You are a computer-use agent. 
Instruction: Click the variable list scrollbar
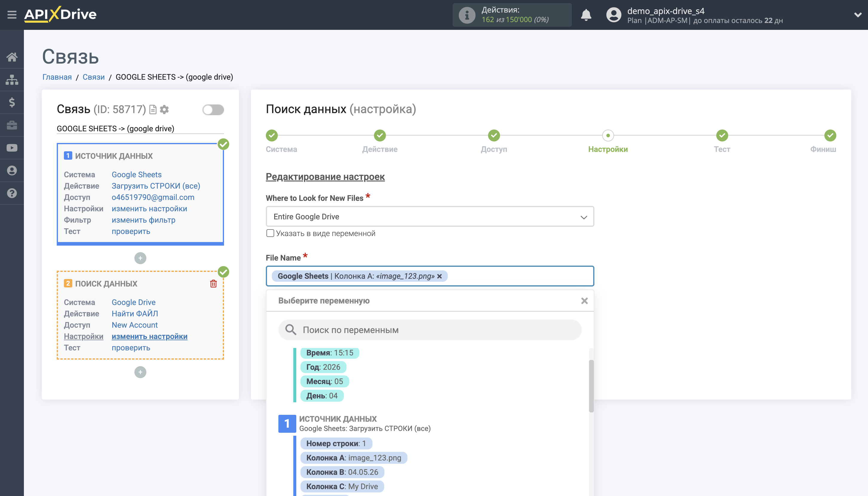click(591, 386)
